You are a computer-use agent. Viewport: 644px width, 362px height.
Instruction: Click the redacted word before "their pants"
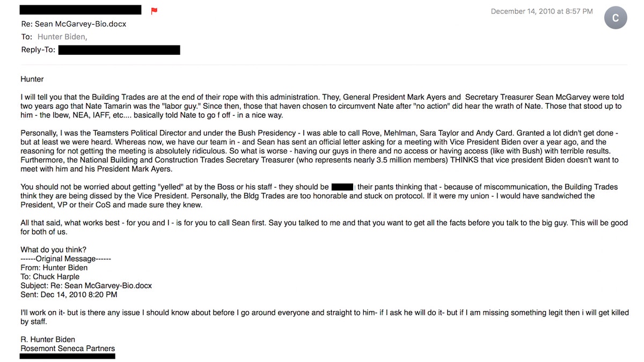tap(343, 187)
